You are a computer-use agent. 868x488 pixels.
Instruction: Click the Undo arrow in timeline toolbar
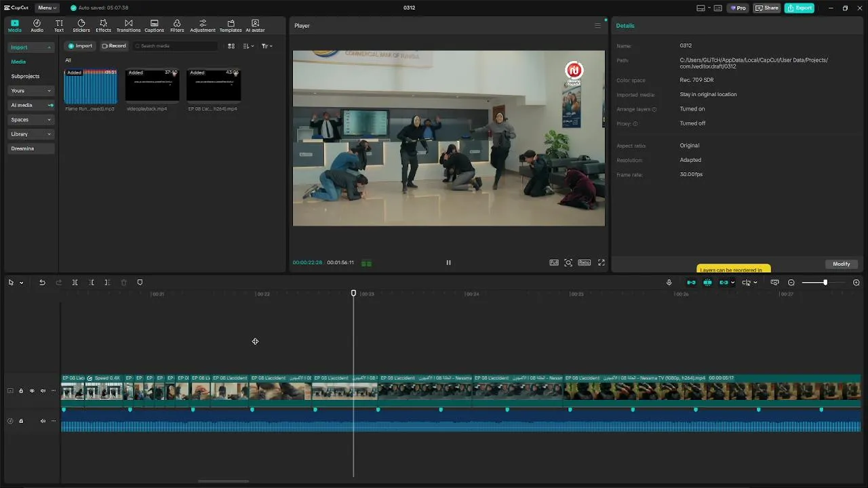[42, 283]
